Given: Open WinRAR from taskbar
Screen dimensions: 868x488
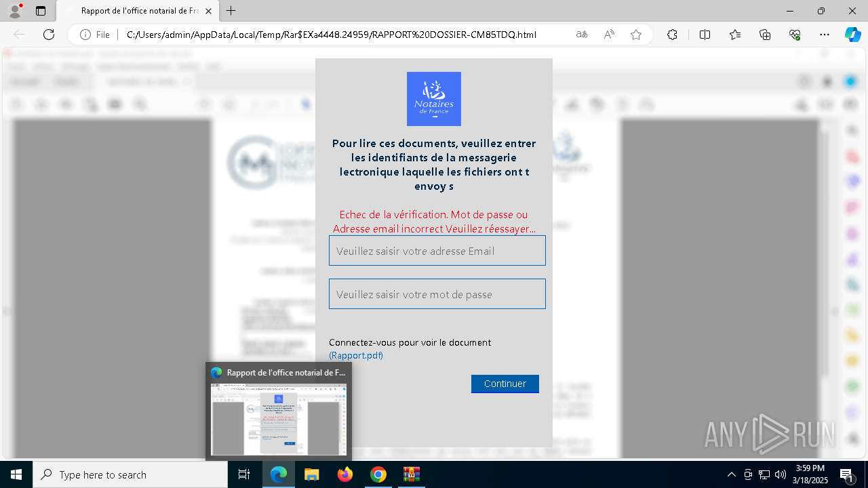Looking at the screenshot, I should [412, 474].
